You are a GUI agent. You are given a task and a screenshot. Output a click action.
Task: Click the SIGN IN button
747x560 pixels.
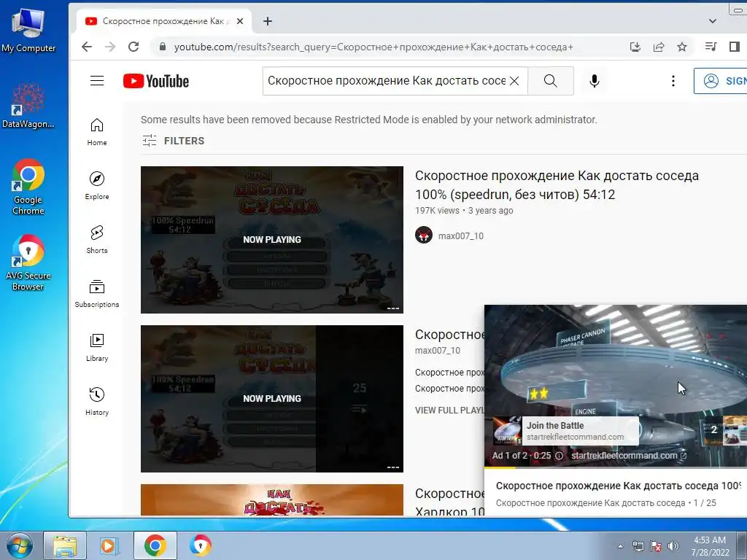point(721,81)
